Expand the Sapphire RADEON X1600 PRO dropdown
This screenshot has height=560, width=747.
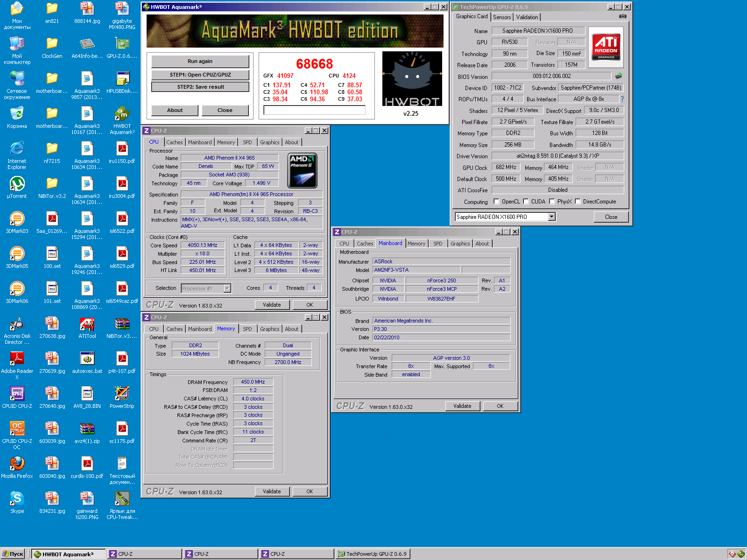551,217
